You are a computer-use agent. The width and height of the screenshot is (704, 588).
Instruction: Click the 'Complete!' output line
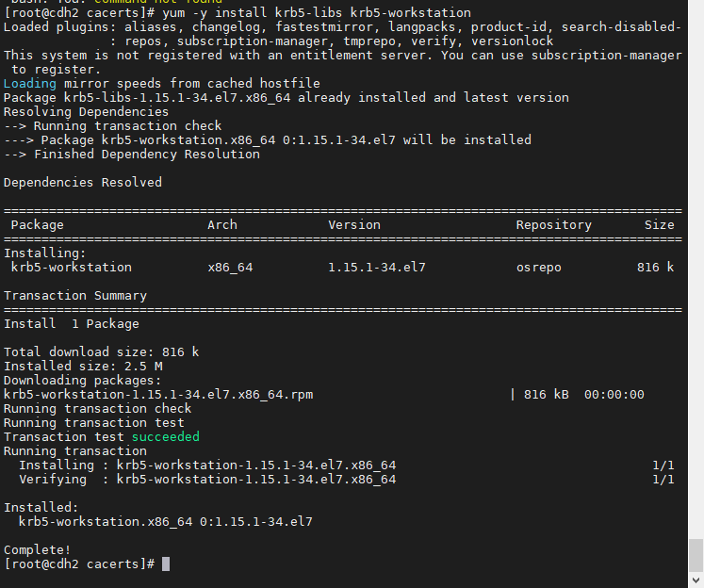[38, 550]
